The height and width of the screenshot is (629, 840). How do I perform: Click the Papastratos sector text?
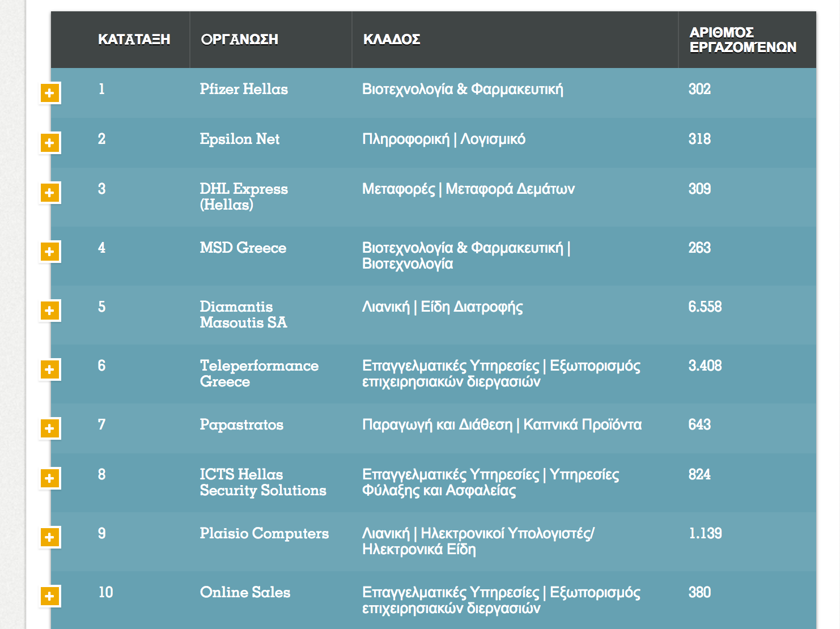click(x=502, y=425)
